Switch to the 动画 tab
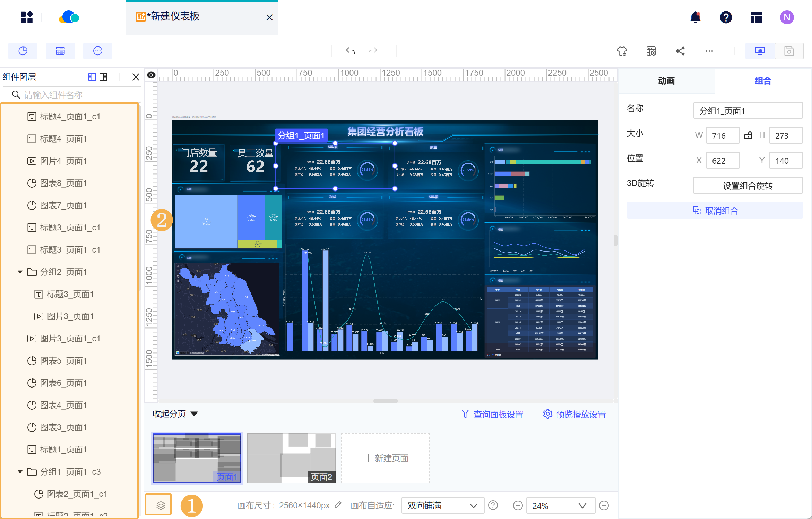This screenshot has height=519, width=812. (666, 81)
